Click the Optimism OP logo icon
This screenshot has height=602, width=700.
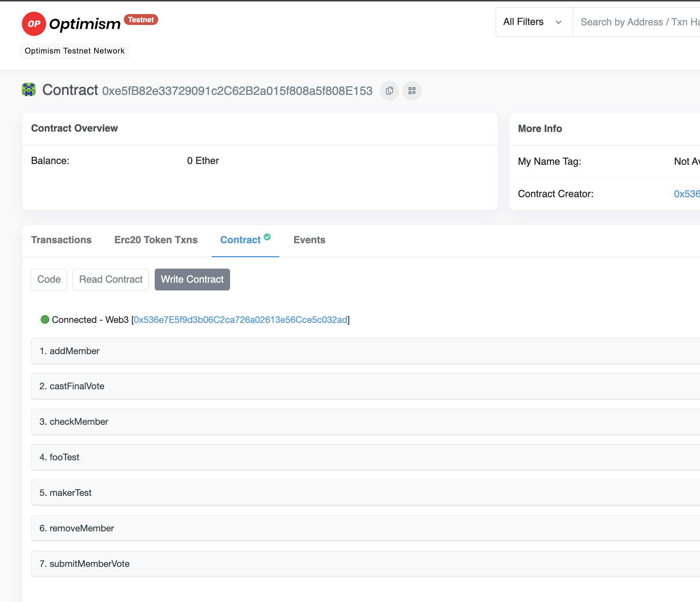pos(34,24)
